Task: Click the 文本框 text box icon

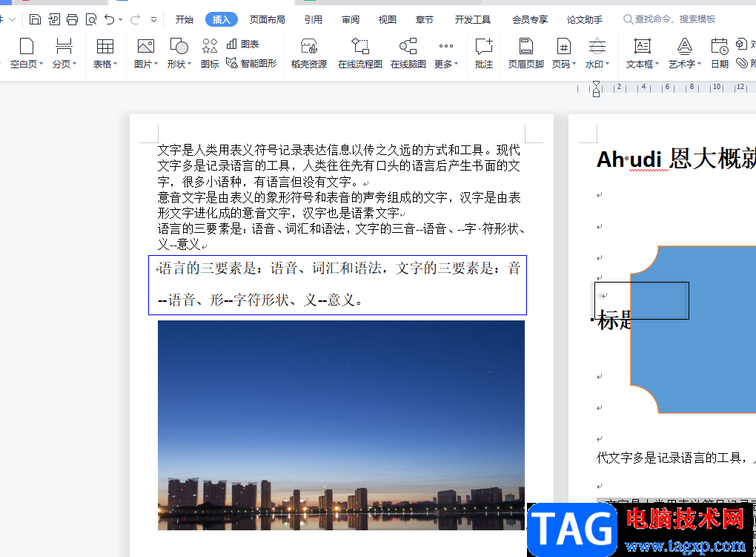Action: (642, 46)
